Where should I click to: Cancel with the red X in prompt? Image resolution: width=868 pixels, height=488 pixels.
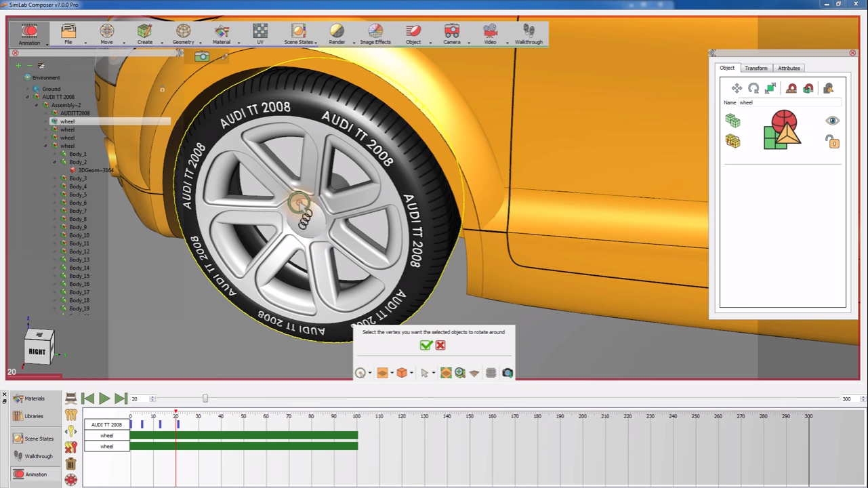tap(440, 345)
